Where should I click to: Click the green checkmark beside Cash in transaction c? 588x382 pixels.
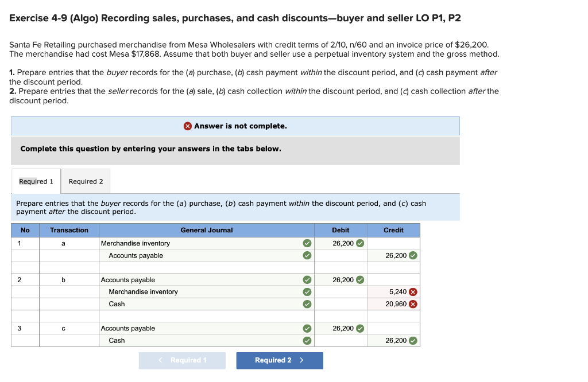coord(307,340)
